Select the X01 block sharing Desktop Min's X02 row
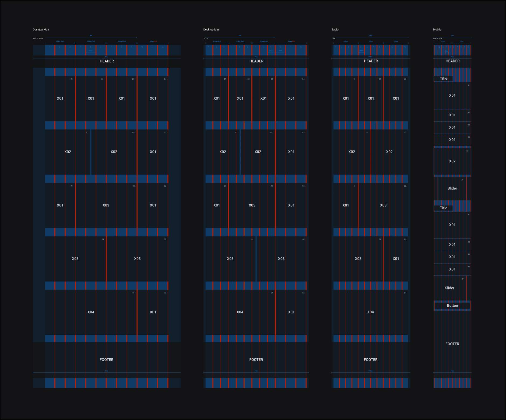 pyautogui.click(x=291, y=152)
